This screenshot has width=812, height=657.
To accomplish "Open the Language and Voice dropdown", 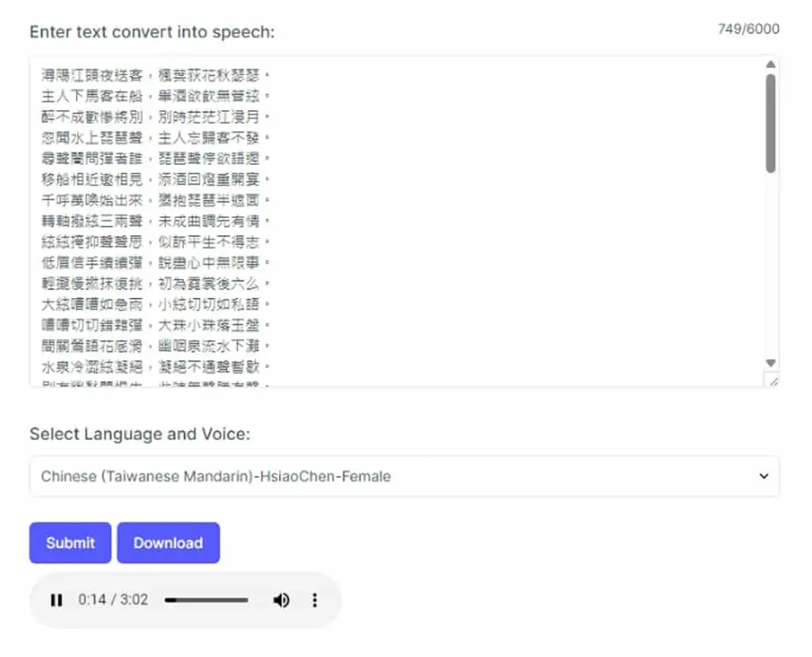I will click(x=404, y=476).
